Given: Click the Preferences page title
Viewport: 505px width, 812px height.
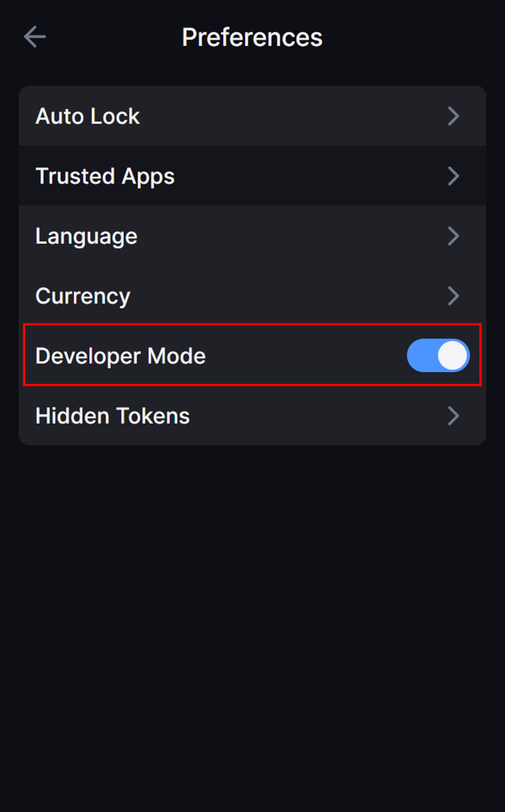Looking at the screenshot, I should [252, 37].
